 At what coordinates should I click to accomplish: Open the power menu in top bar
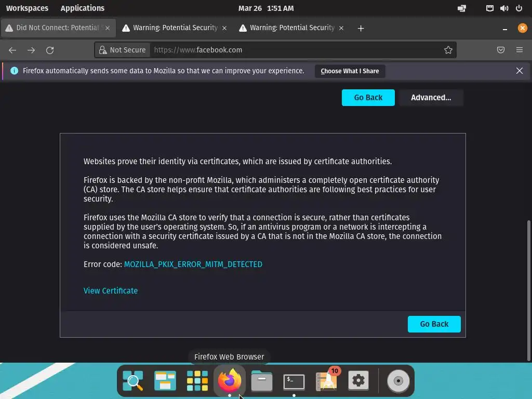(519, 8)
